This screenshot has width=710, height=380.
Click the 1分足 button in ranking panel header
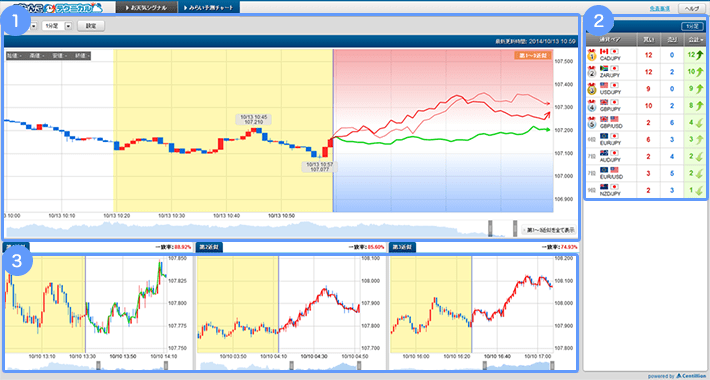click(x=692, y=26)
